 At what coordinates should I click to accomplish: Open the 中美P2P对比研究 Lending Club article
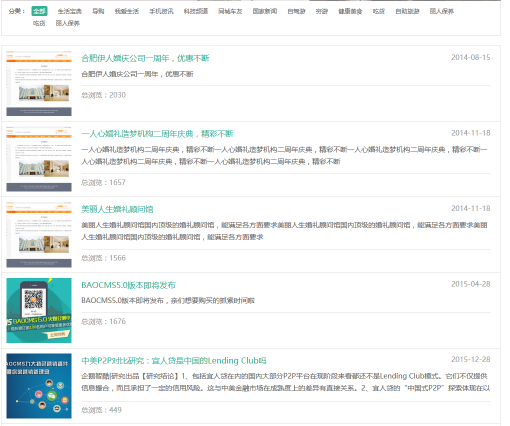174,361
